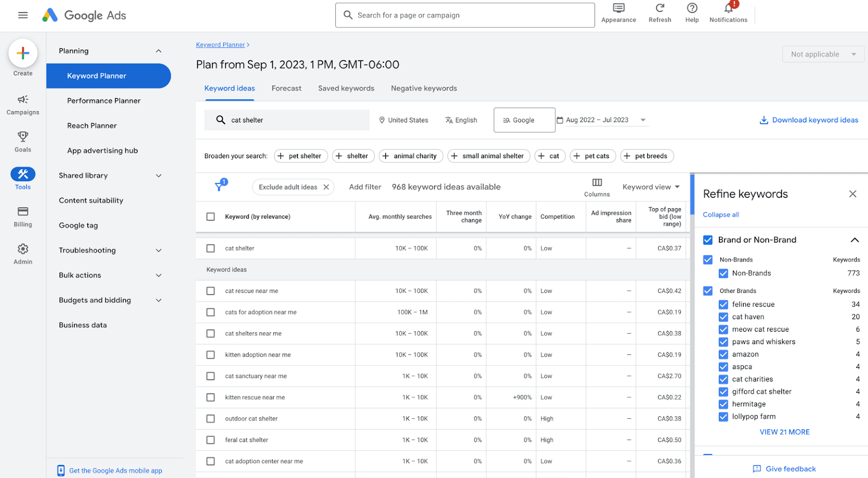The height and width of the screenshot is (478, 868).
Task: Give feedback on refine panel
Action: click(784, 469)
